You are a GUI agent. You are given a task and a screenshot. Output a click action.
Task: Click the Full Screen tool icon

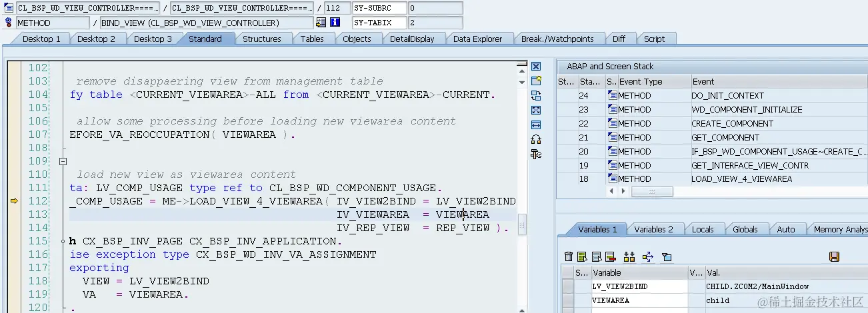536,110
